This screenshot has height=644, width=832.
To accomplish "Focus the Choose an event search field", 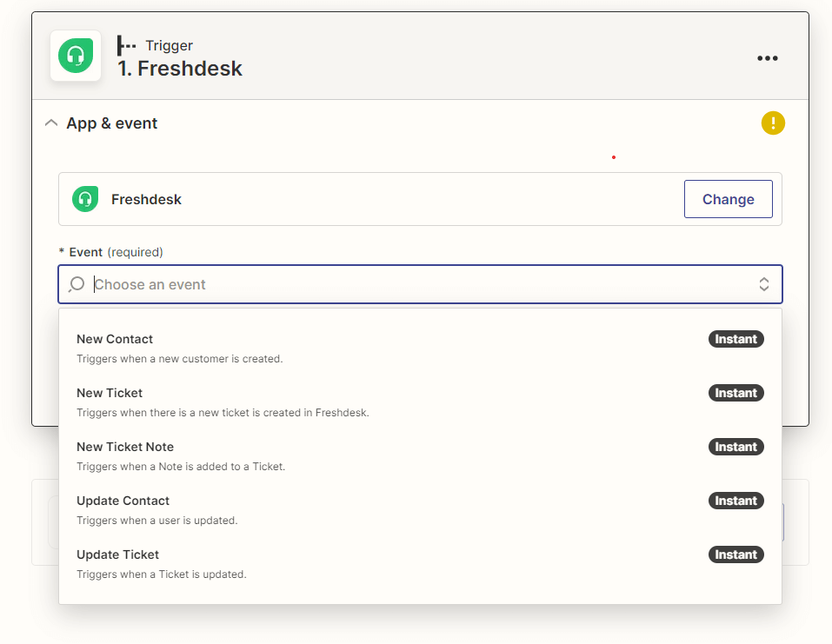I will pyautogui.click(x=420, y=284).
